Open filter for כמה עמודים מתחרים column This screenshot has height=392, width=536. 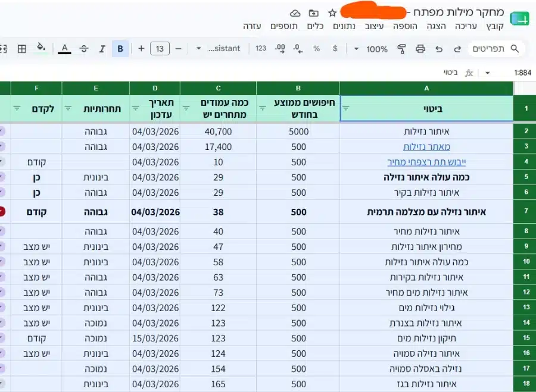click(x=186, y=109)
